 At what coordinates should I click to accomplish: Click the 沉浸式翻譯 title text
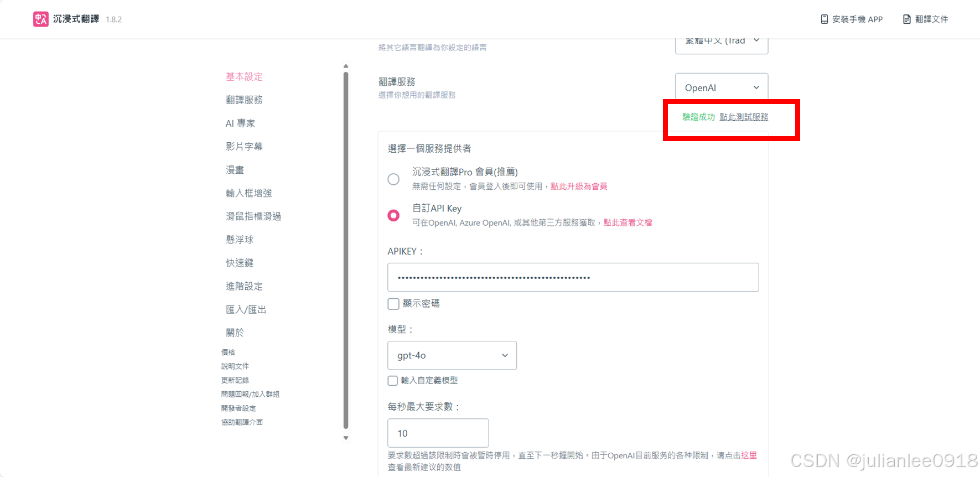pyautogui.click(x=76, y=19)
